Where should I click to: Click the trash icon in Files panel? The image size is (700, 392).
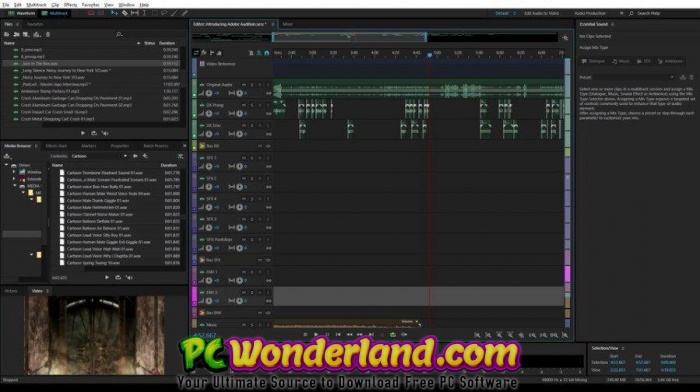[x=48, y=34]
